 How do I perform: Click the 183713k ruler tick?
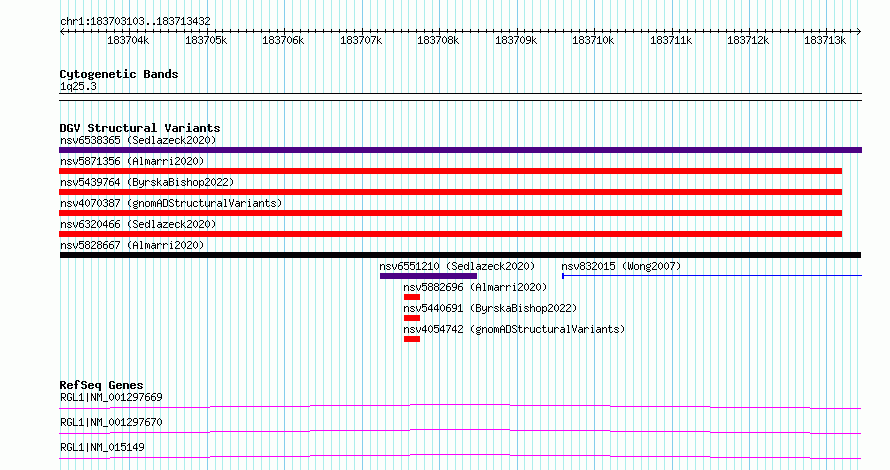click(825, 40)
